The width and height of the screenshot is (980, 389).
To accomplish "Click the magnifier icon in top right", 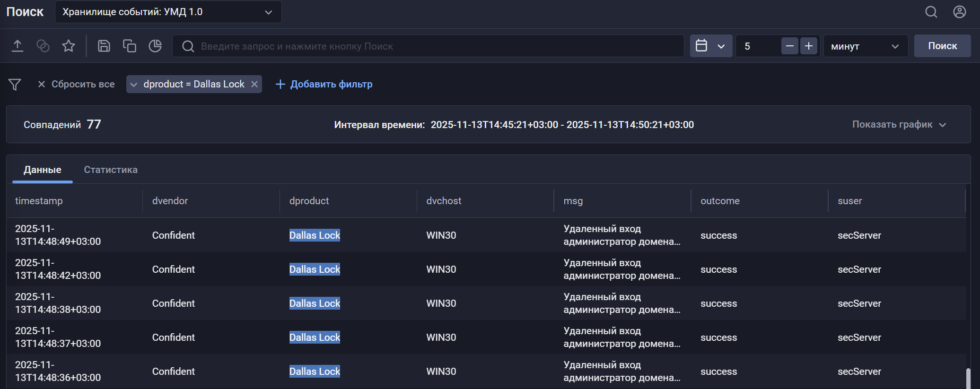I will click(931, 12).
